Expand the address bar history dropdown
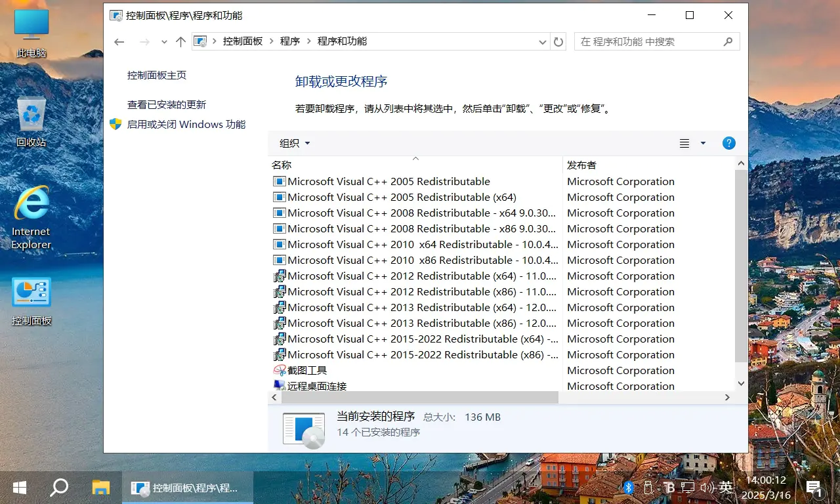Viewport: 840px width, 504px height. 543,41
